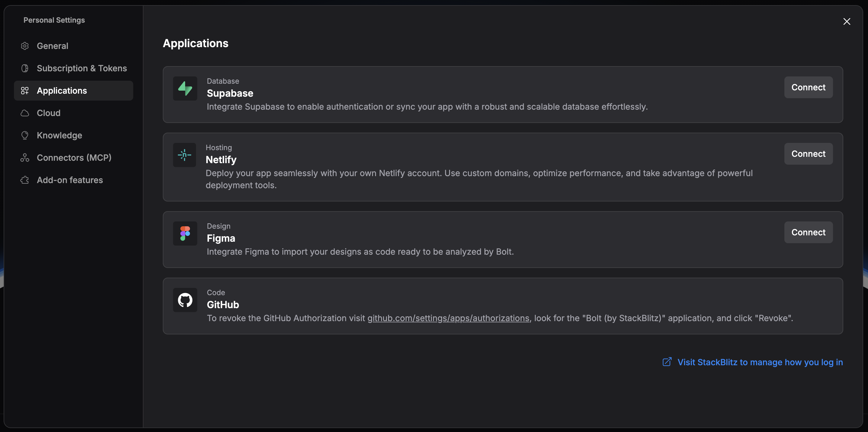Open the GitHub authorizations link
The height and width of the screenshot is (432, 868).
tap(448, 318)
